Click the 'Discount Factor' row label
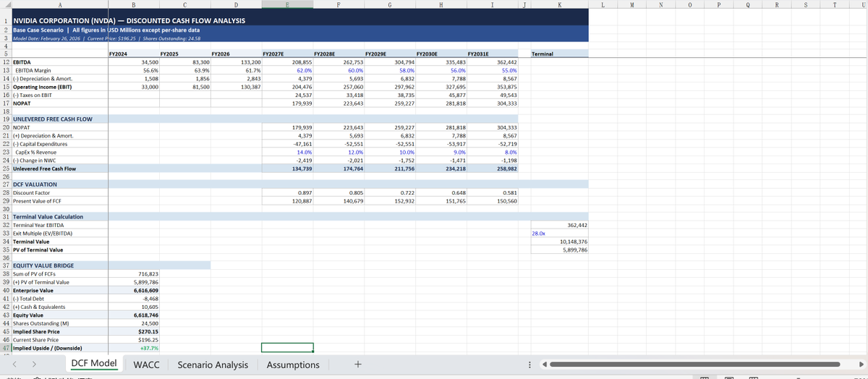The image size is (868, 379). click(x=33, y=192)
